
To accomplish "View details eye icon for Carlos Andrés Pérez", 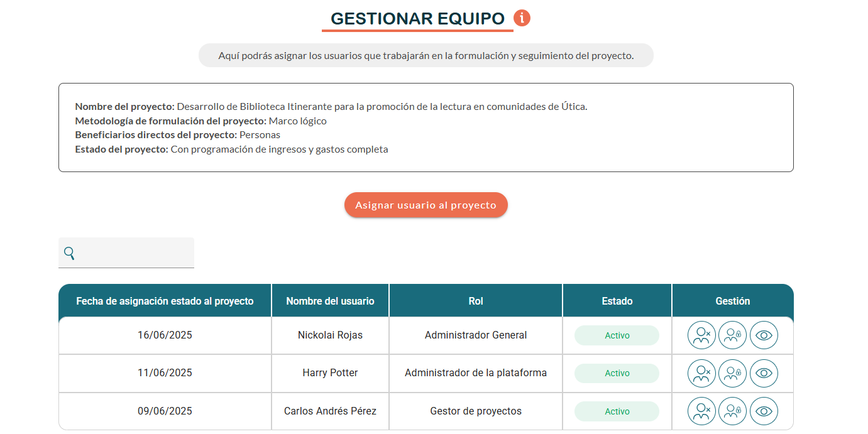I will pos(764,411).
